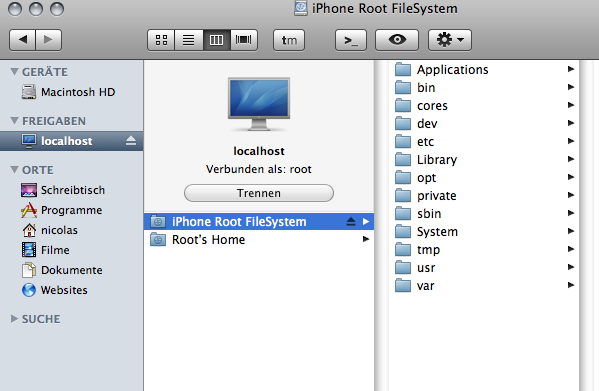Open Websites in the sidebar

[x=71, y=290]
